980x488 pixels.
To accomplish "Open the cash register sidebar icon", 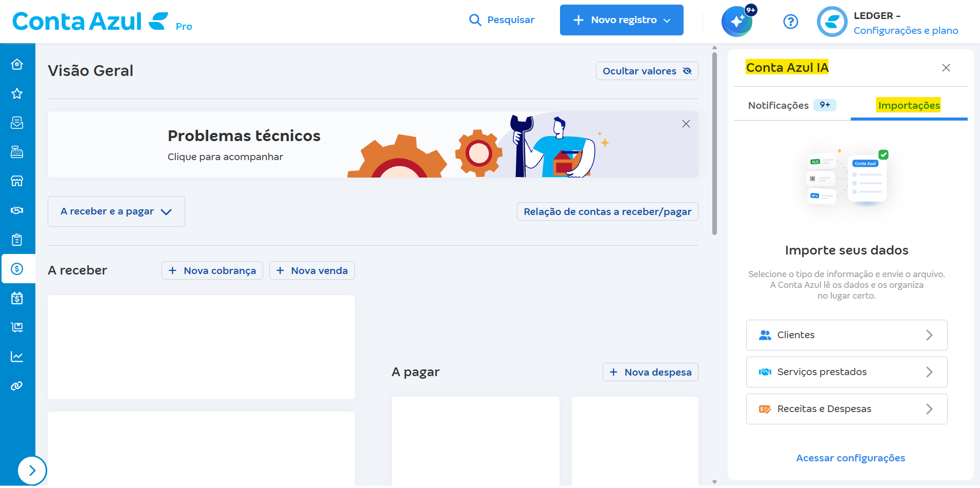I will point(17,152).
